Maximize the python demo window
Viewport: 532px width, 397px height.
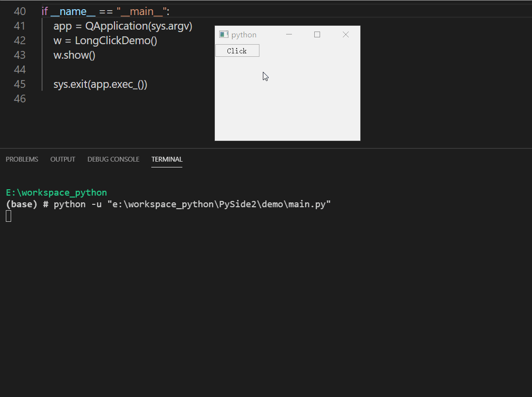(x=317, y=34)
